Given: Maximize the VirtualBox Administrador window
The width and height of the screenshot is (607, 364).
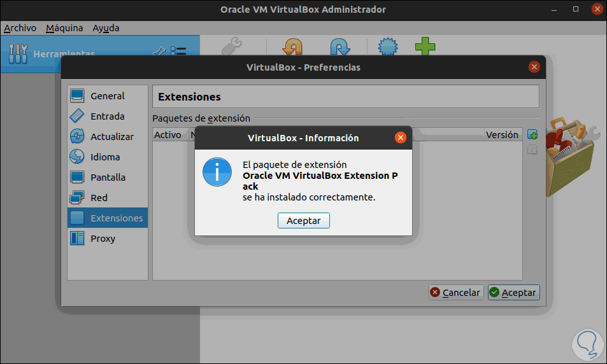Looking at the screenshot, I should click(576, 9).
